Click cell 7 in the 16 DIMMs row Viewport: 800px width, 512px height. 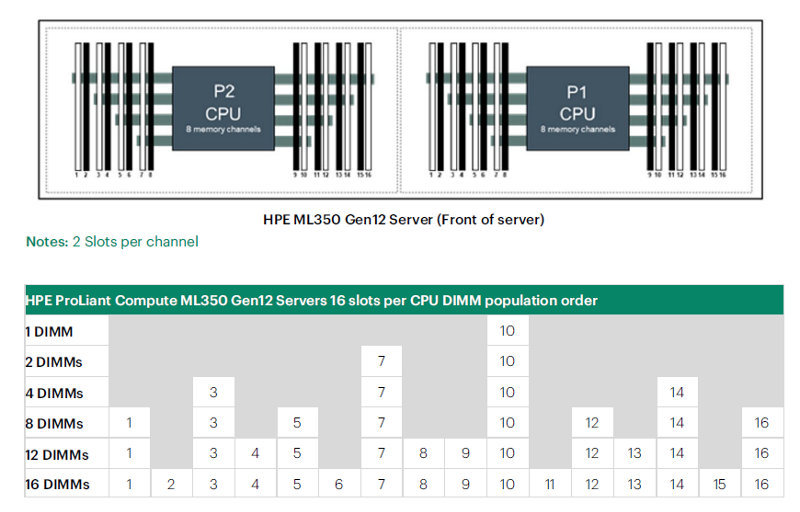(381, 483)
